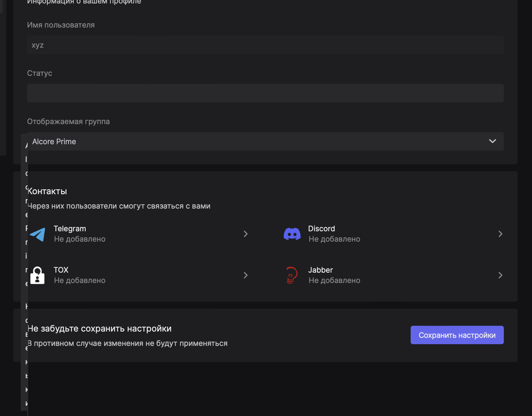Screen dimensions: 532x416
Task: Open the Alcore Prime group dropdown
Action: coord(259,141)
